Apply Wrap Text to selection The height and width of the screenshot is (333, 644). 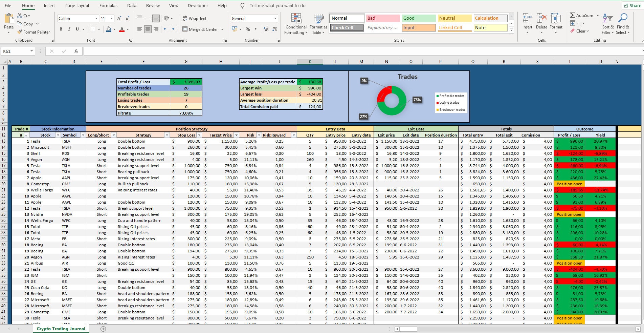click(195, 18)
